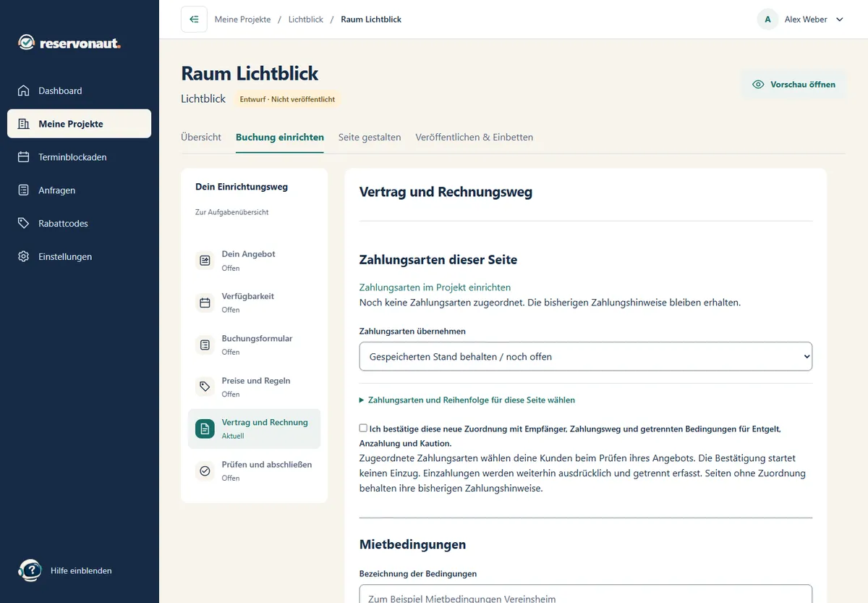Click the Bezeichnung der Bedingungen input field
Screen dimensions: 868x603
(x=586, y=594)
